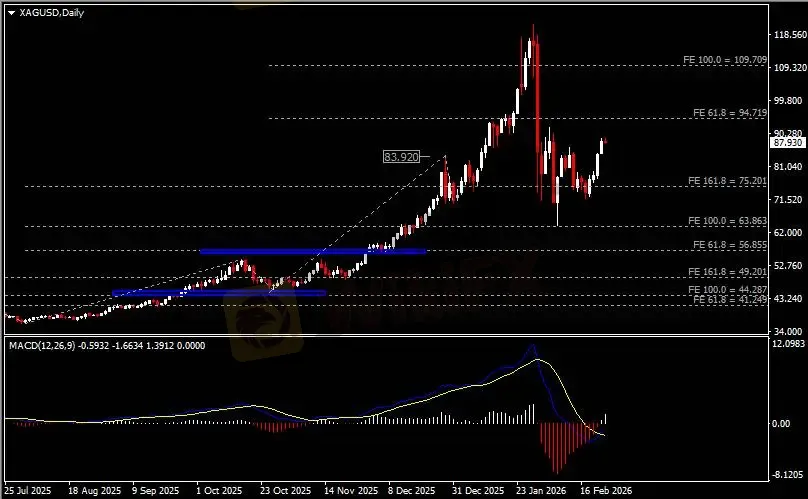This screenshot has width=808, height=499.
Task: Select the FE 61.8 = 41.249 label
Action: [x=730, y=299]
